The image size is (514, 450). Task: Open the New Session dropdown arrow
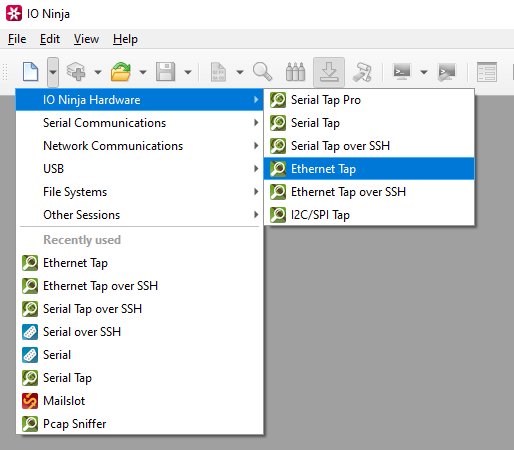click(x=53, y=72)
